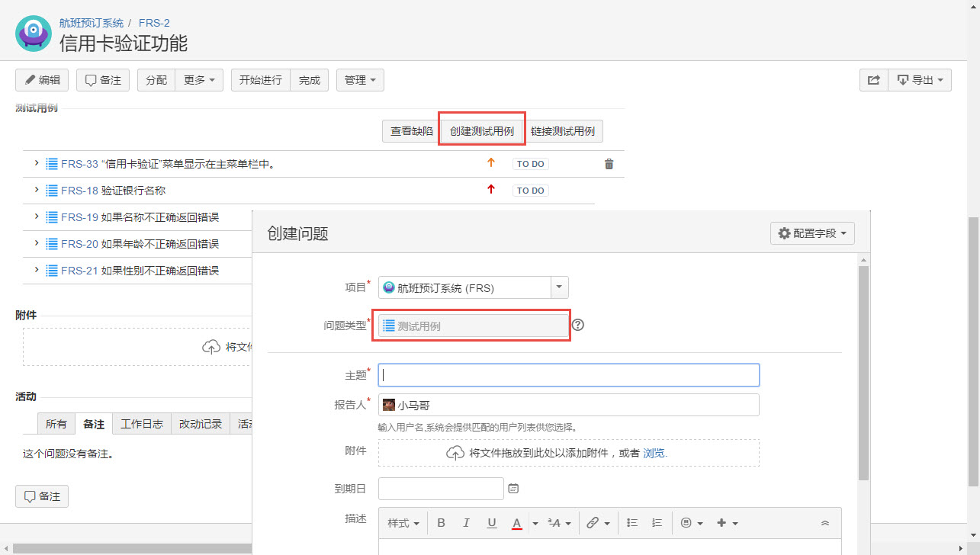Apply italic formatting in description editor
The width and height of the screenshot is (980, 555).
pyautogui.click(x=466, y=523)
